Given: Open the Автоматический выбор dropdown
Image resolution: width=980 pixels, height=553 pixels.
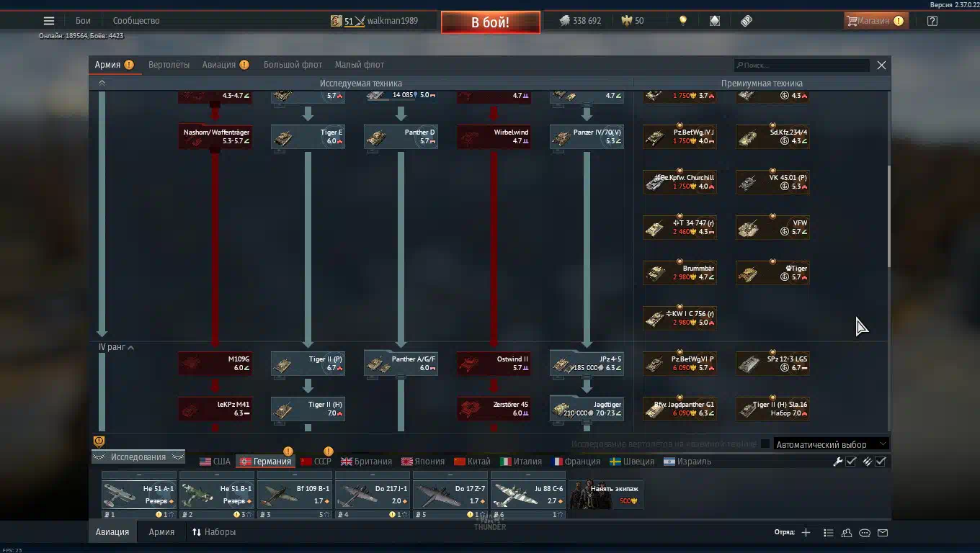Looking at the screenshot, I should coord(831,444).
